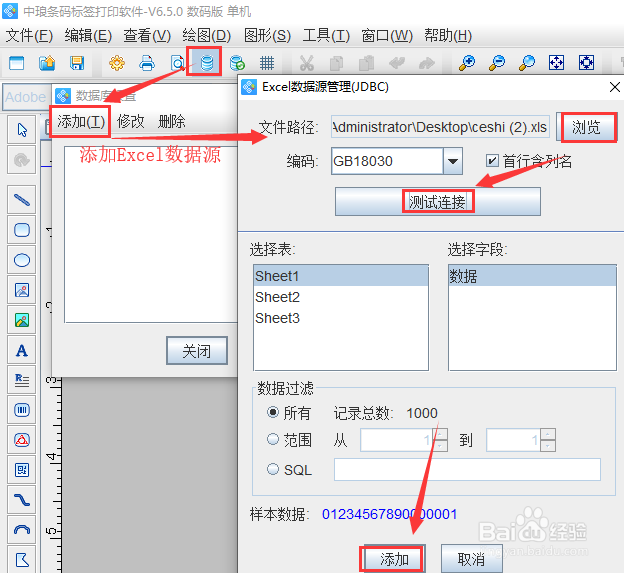This screenshot has height=573, width=624.
Task: Open the 编辑(E) menu
Action: [88, 36]
